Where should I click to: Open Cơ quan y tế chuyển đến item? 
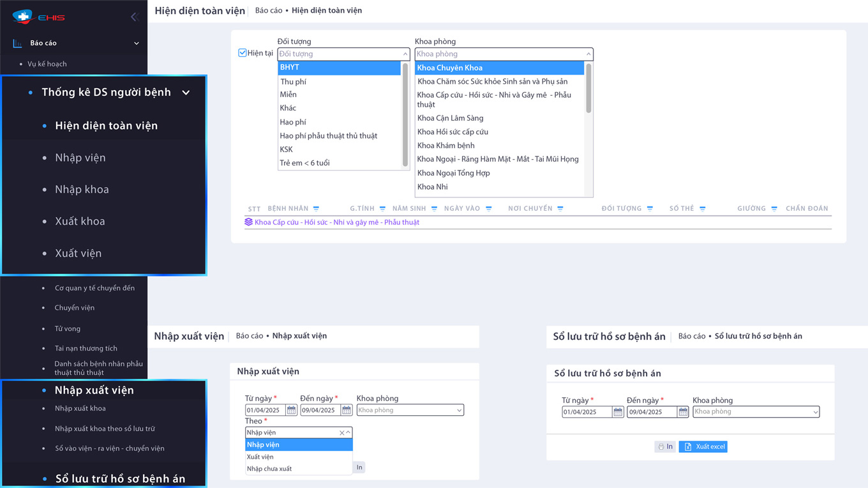pos(94,288)
